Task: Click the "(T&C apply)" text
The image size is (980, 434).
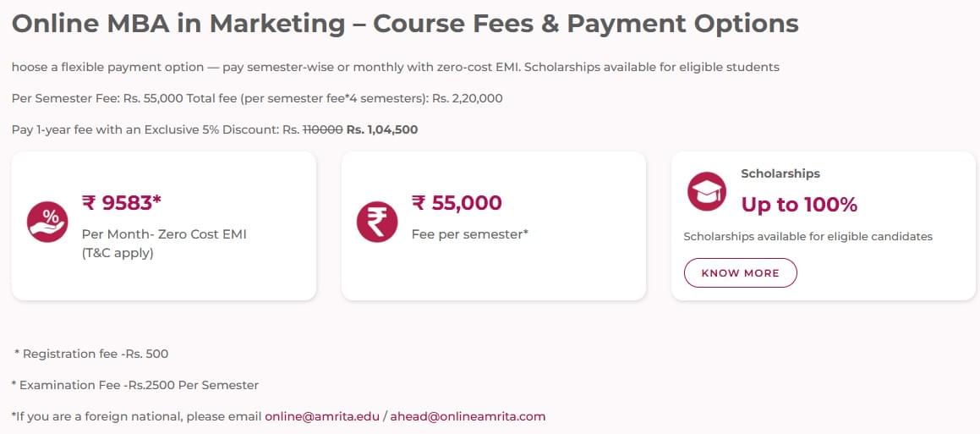Action: click(x=118, y=252)
